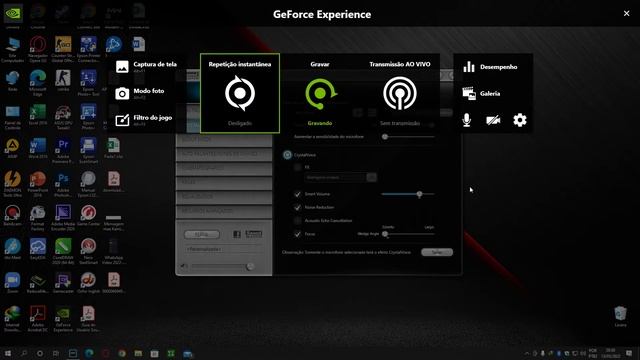
Task: Select Este Computador desktop icon
Action: (x=12, y=49)
